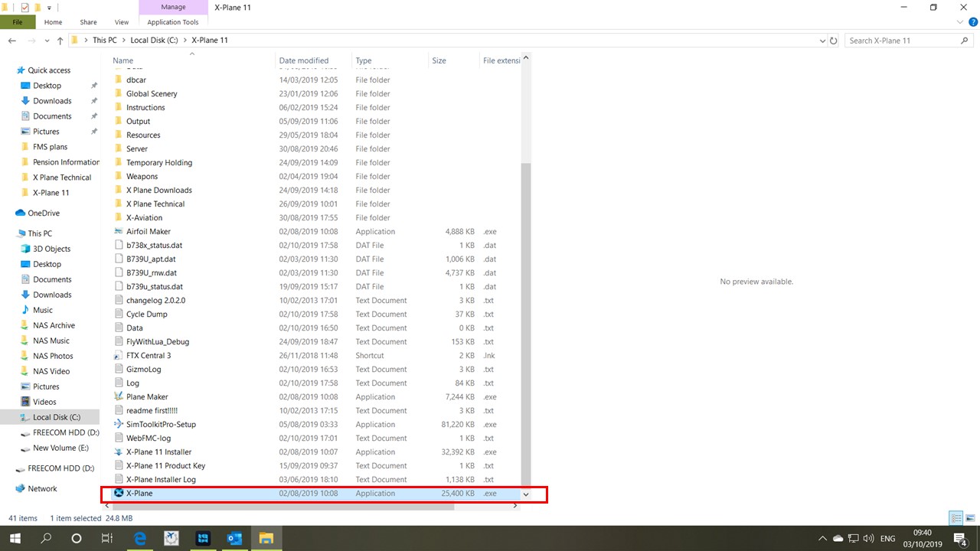
Task: Click the OneDrive cloud tray icon
Action: pos(838,539)
